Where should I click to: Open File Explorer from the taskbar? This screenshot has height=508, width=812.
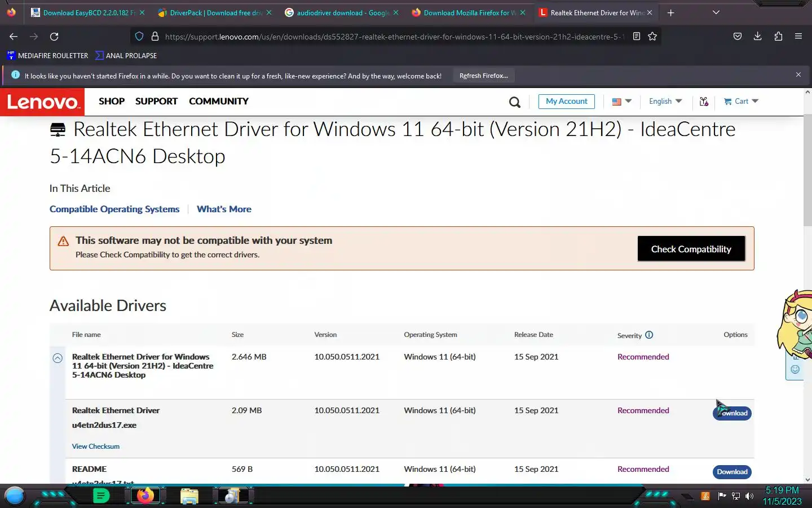[x=189, y=496]
